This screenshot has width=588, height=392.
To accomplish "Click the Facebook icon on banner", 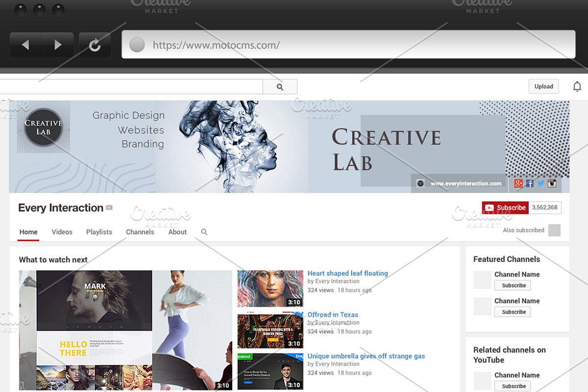I will [x=530, y=184].
